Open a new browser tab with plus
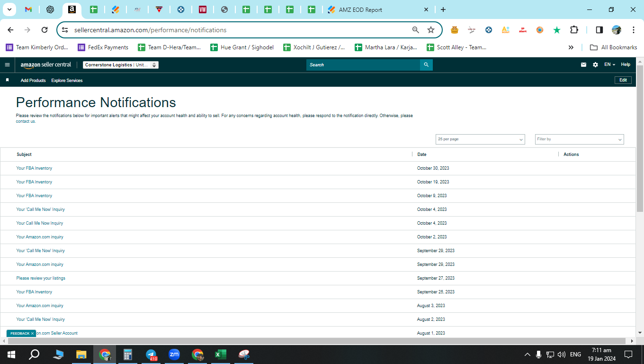The width and height of the screenshot is (644, 364). pyautogui.click(x=443, y=9)
